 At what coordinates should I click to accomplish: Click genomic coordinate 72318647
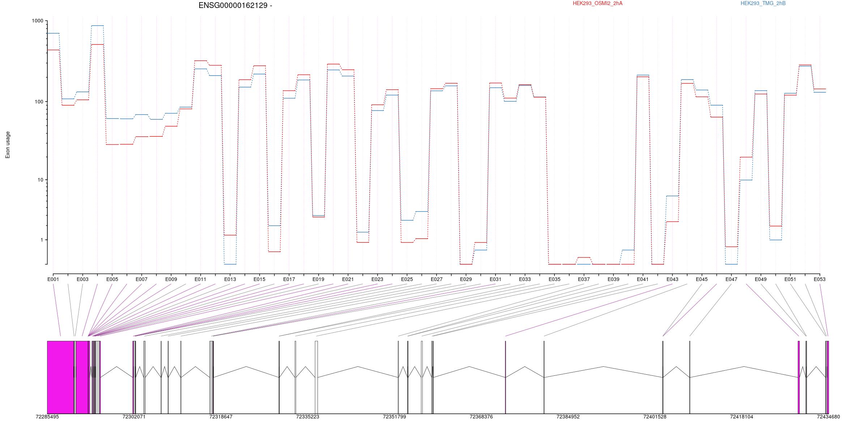point(221,417)
